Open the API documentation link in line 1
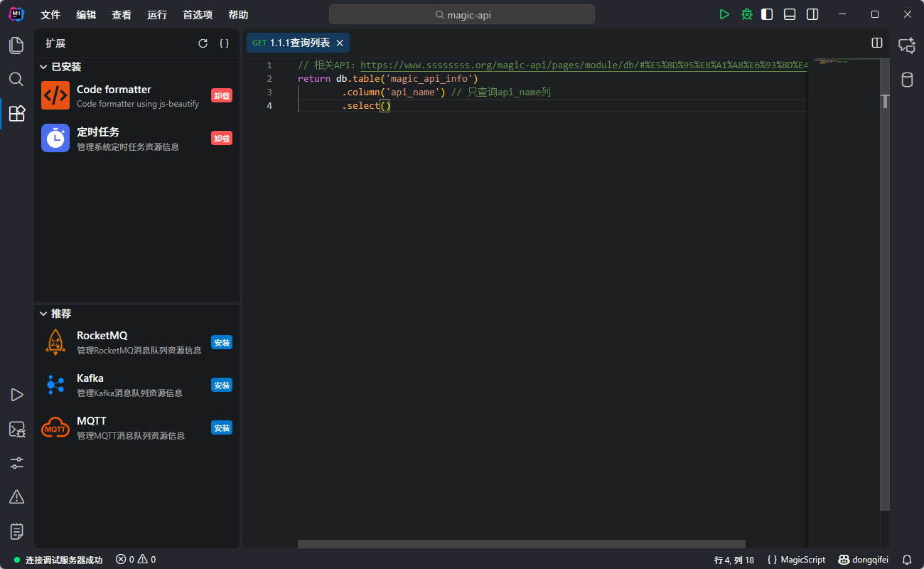 coord(584,65)
